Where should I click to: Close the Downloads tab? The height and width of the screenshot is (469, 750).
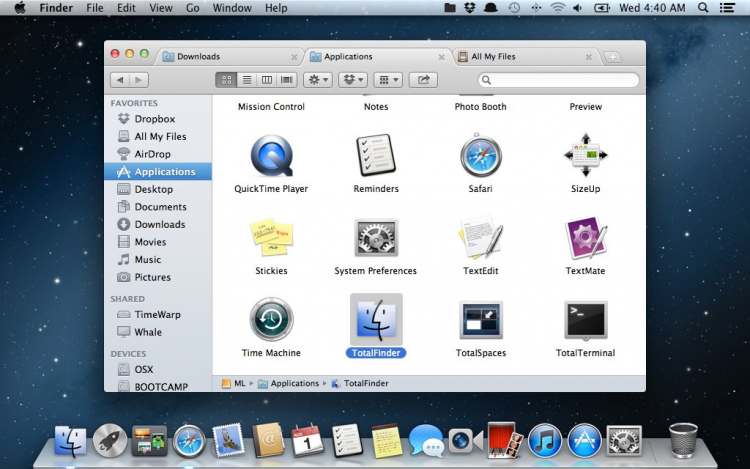[294, 57]
